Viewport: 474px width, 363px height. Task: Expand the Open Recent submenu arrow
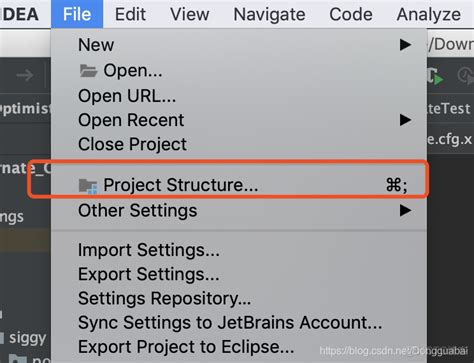[405, 120]
